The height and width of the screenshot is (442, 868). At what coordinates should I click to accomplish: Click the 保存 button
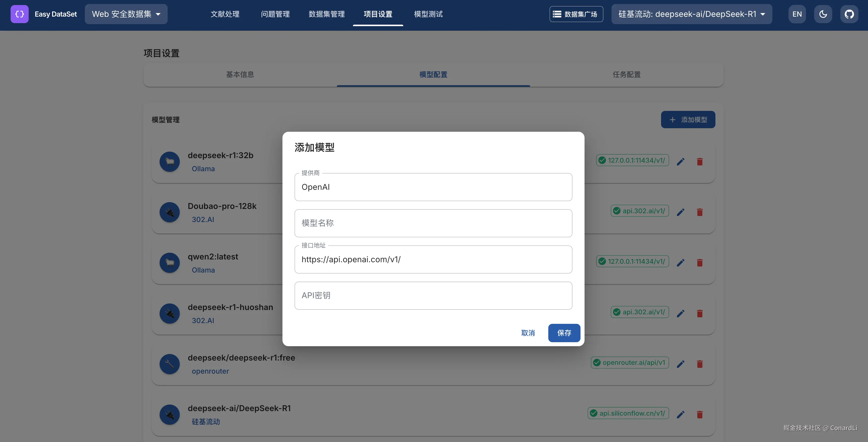pyautogui.click(x=564, y=333)
